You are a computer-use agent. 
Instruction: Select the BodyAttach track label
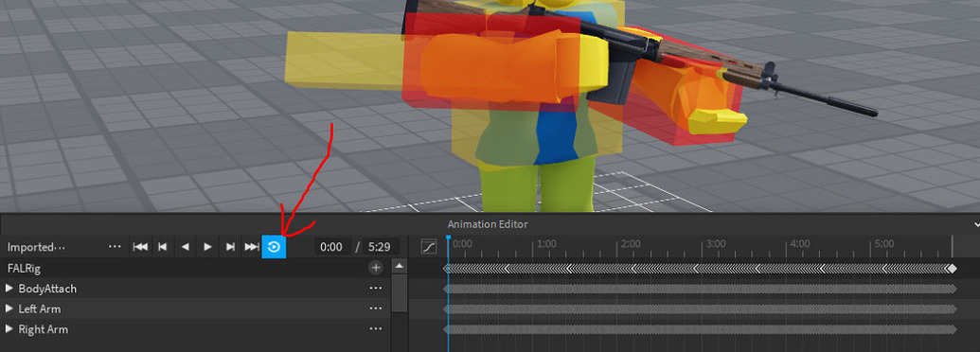[47, 289]
